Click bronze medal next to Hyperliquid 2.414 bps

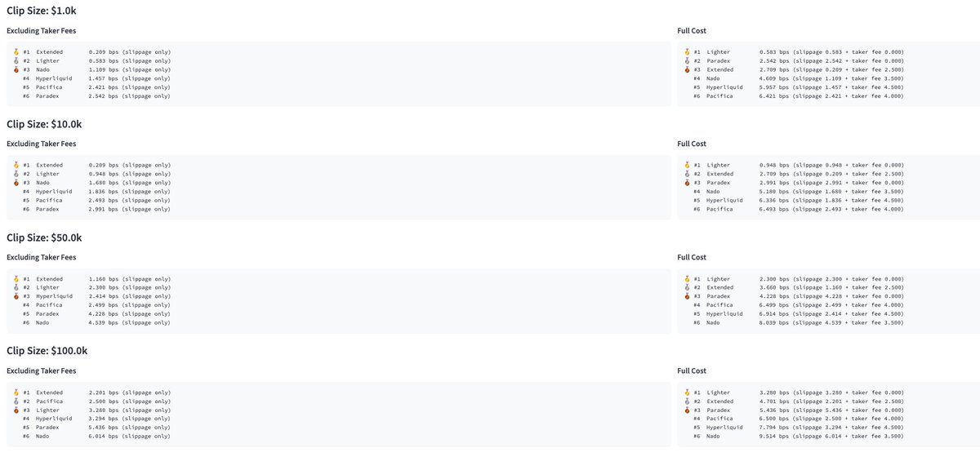point(16,296)
